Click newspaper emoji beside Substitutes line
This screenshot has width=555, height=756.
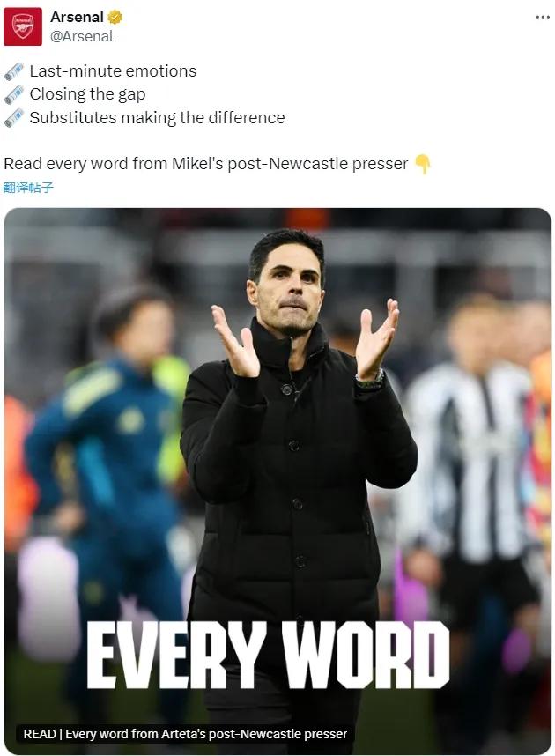pyautogui.click(x=14, y=117)
